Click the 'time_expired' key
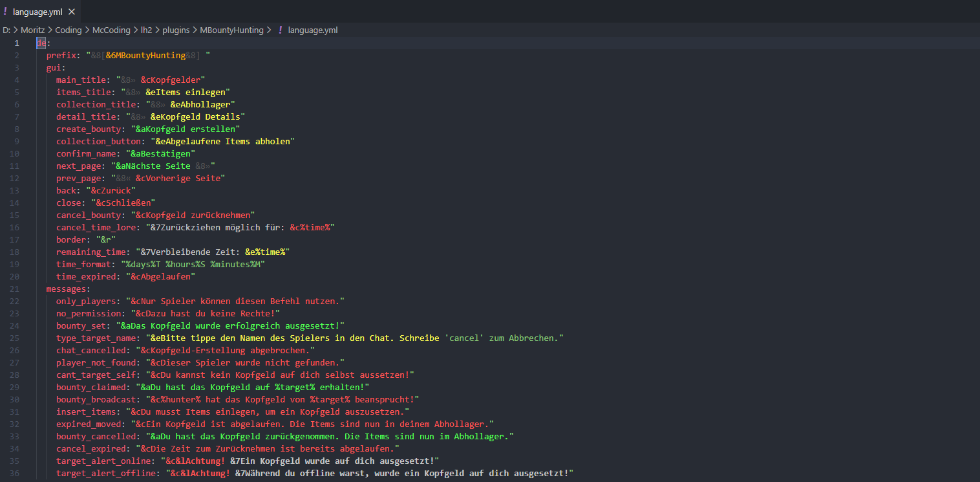The height and width of the screenshot is (482, 980). click(86, 276)
